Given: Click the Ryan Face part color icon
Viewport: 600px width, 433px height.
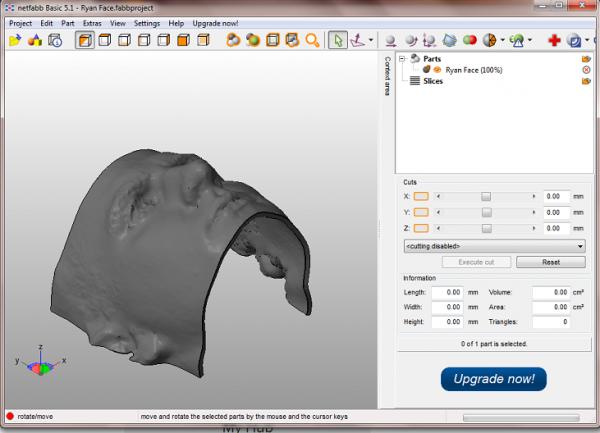Looking at the screenshot, I should [x=426, y=69].
